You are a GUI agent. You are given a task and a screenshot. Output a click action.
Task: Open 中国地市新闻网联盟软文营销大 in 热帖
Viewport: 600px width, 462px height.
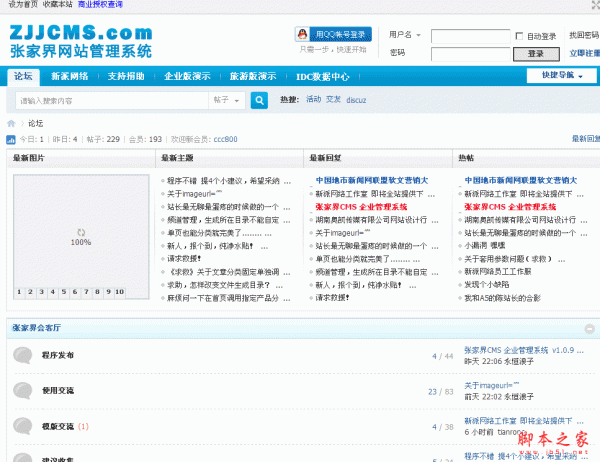(521, 180)
